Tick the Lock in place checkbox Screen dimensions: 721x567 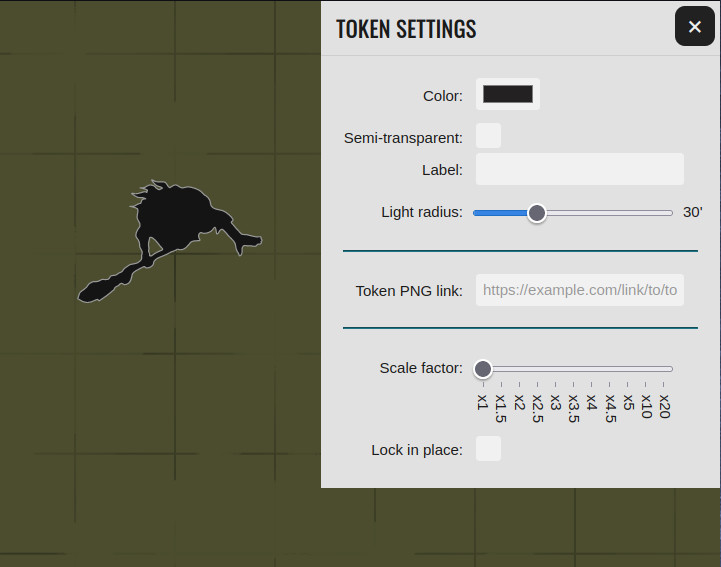[488, 448]
